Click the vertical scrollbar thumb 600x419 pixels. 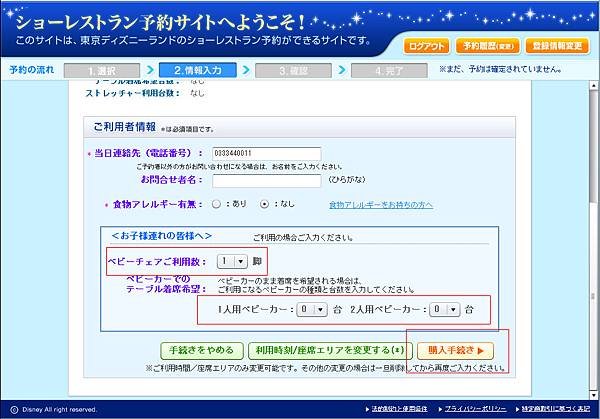[x=593, y=147]
